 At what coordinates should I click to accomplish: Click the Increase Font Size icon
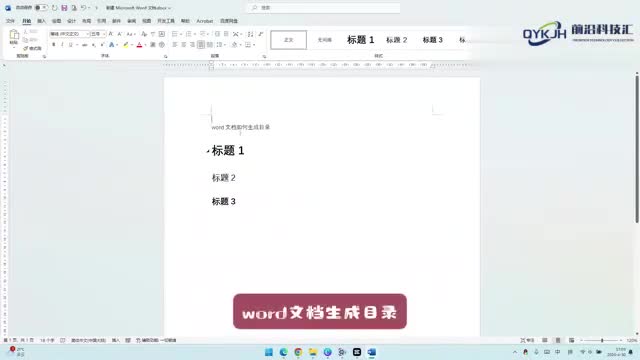tap(111, 34)
